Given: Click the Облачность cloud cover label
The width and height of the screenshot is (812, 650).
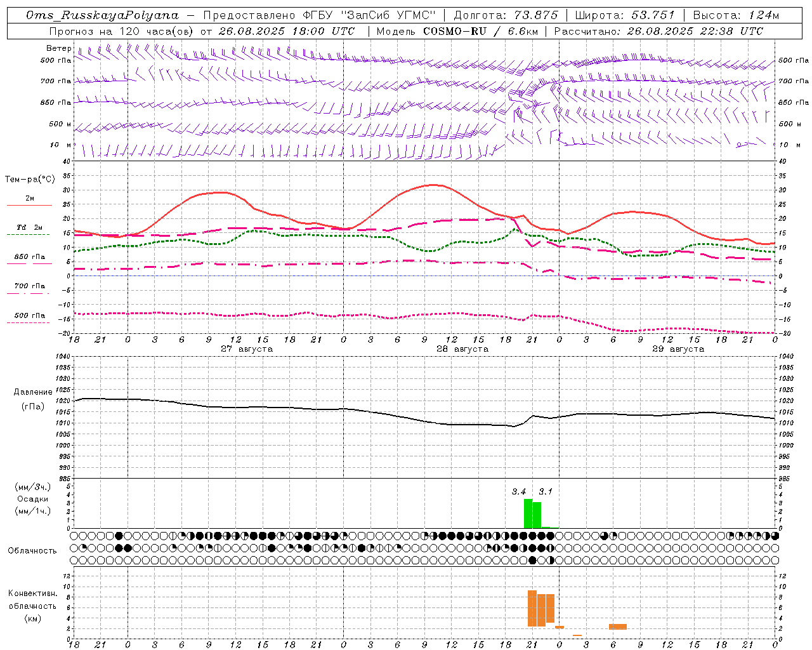Looking at the screenshot, I should (32, 550).
